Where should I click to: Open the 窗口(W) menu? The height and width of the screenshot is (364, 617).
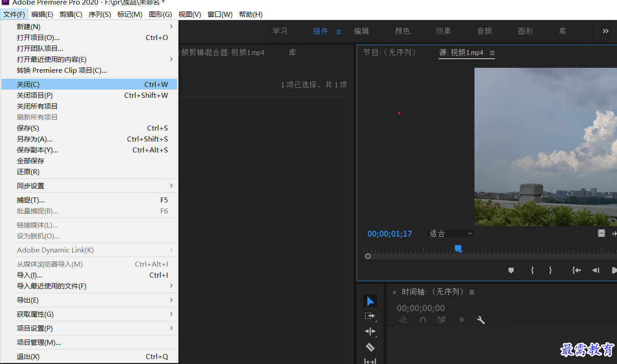point(220,14)
